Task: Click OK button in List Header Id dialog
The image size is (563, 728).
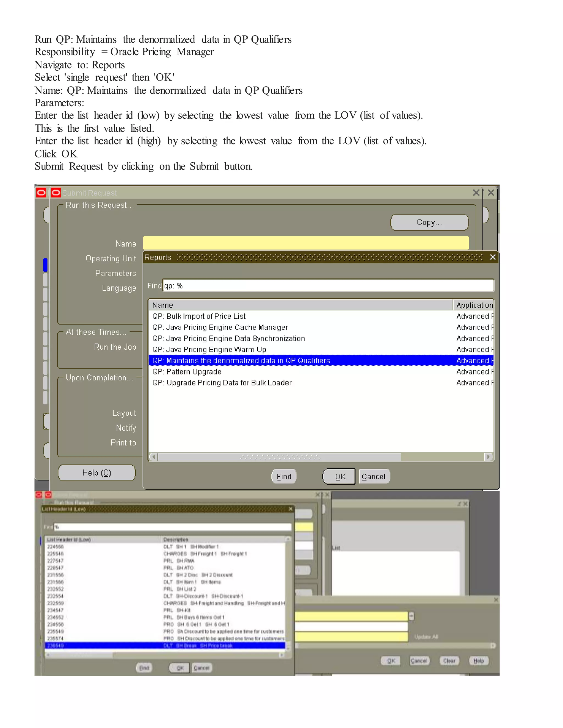Action: point(180,668)
